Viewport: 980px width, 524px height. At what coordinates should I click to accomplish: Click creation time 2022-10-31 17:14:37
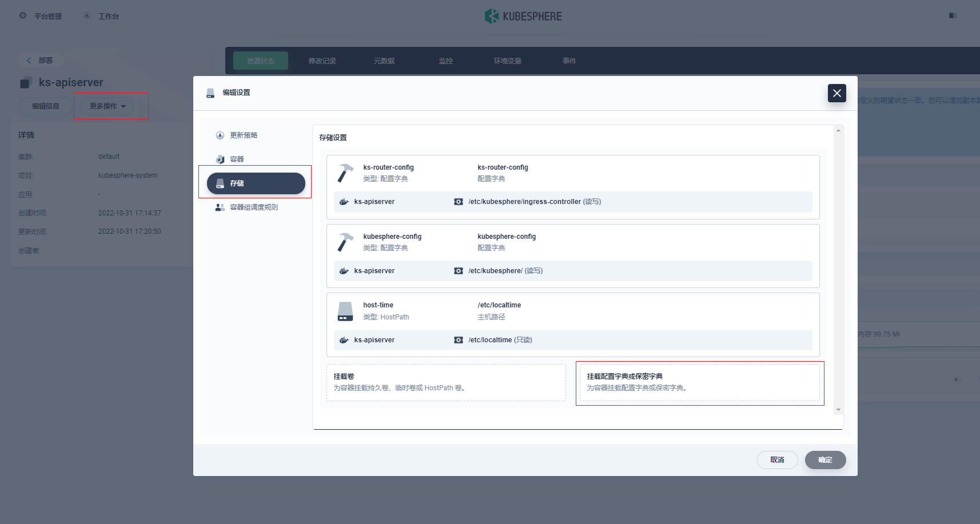130,213
